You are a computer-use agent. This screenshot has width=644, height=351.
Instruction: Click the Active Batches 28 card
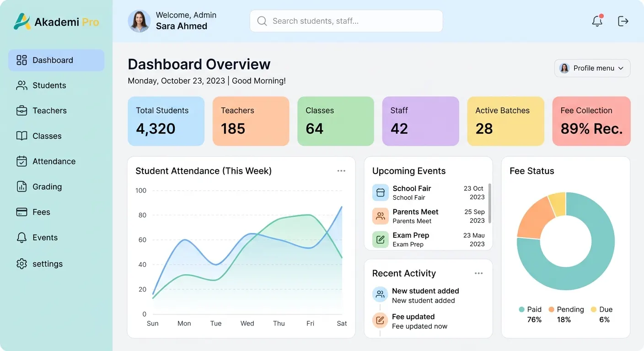[506, 121]
